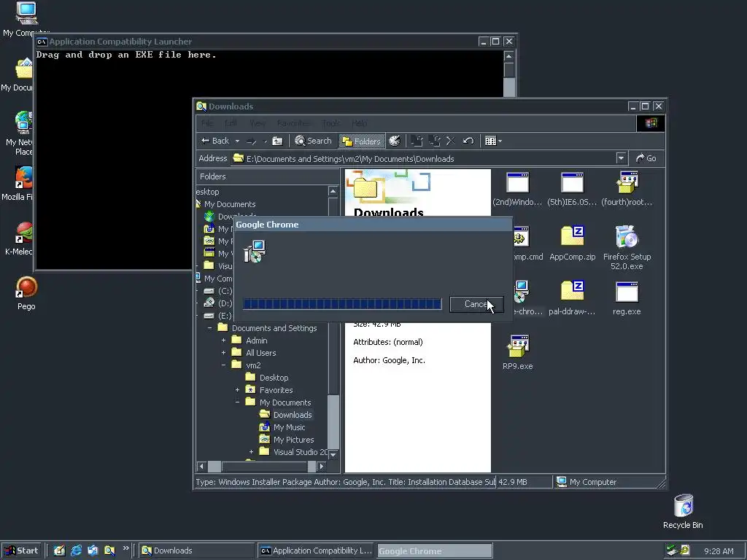Viewport: 747px width, 560px height.
Task: Collapse Documents and Settings tree node
Action: [210, 328]
